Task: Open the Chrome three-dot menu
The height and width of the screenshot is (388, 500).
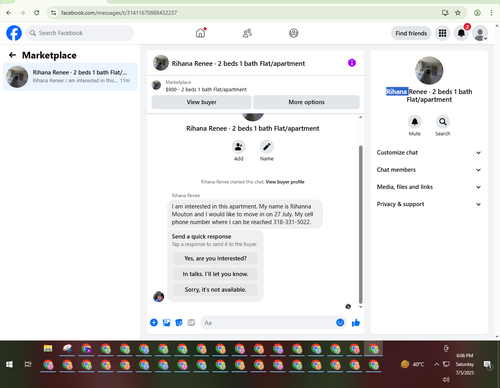Action: [x=491, y=13]
